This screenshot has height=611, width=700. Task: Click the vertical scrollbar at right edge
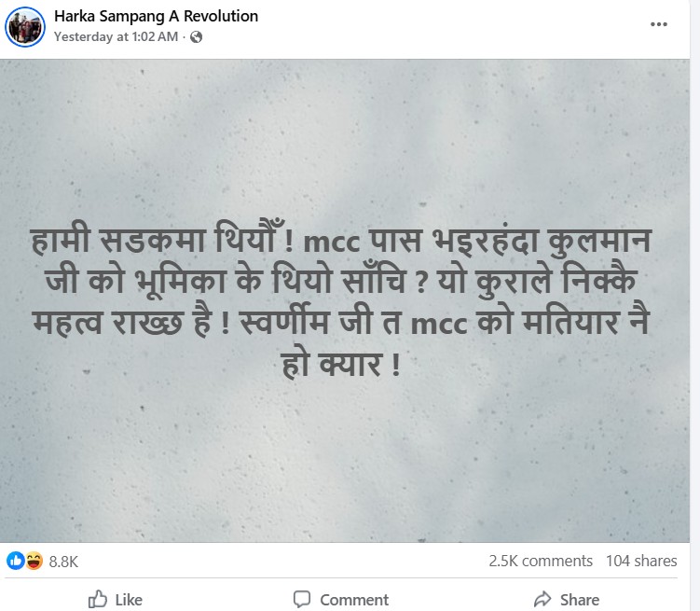tap(695, 306)
